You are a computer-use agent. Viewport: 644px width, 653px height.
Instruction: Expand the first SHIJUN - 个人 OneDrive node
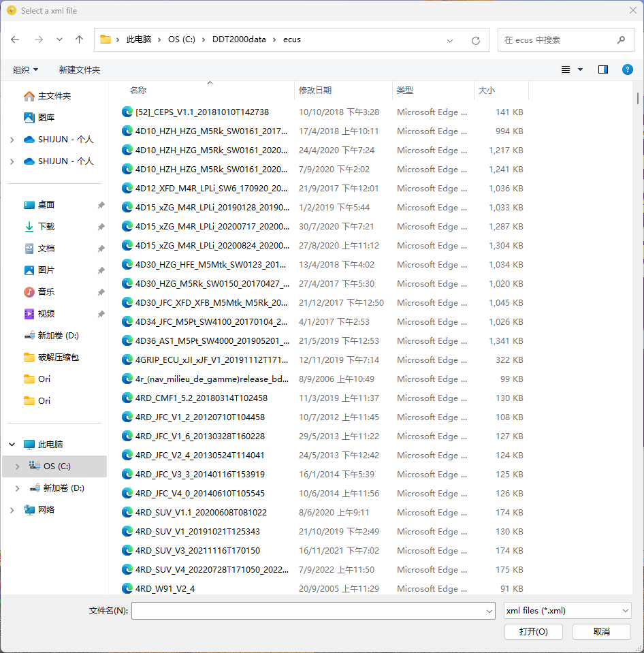(12, 140)
